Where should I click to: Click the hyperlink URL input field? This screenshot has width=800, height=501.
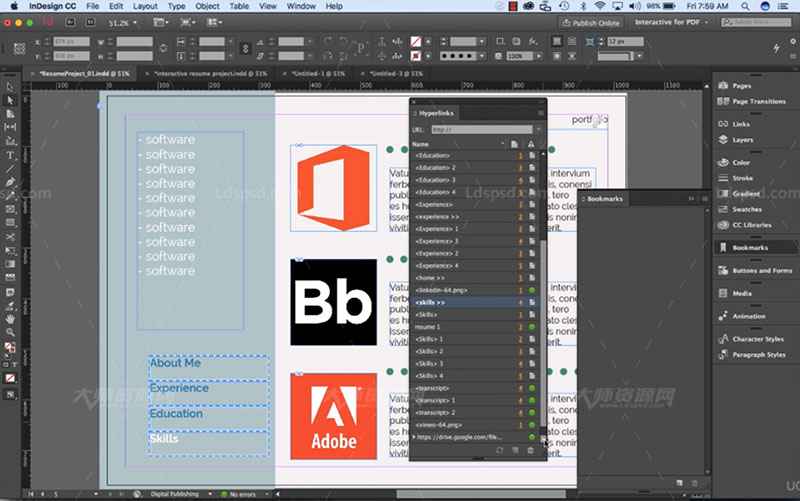(482, 130)
